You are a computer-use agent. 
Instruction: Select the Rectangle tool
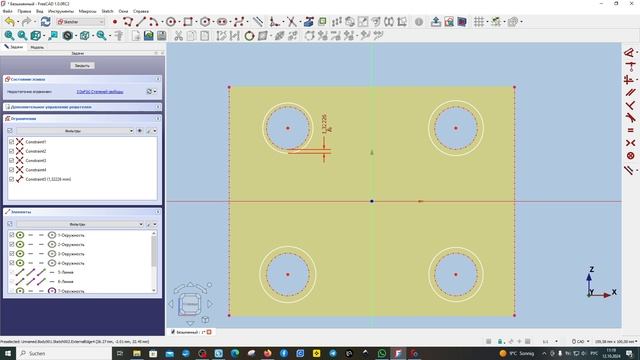coord(188,22)
